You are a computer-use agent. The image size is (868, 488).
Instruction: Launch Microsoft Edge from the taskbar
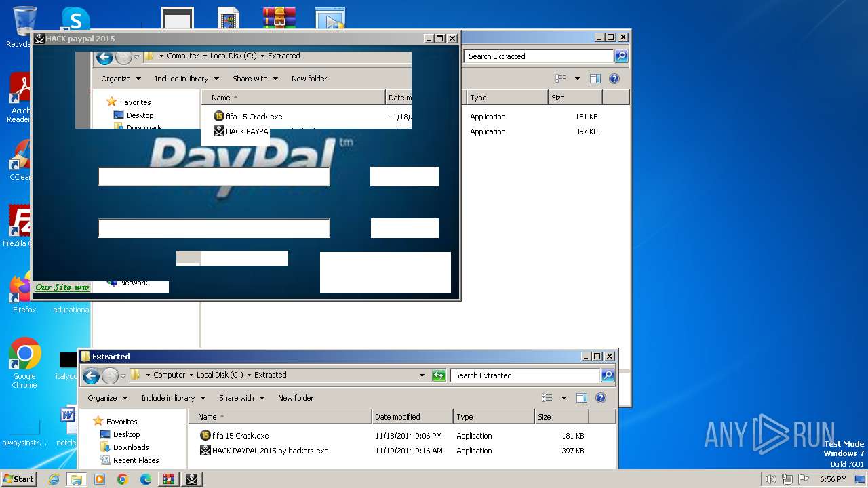(x=145, y=479)
